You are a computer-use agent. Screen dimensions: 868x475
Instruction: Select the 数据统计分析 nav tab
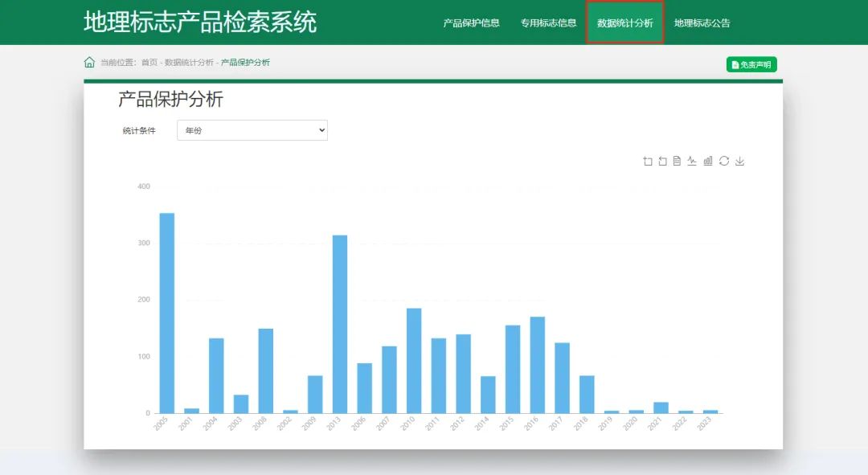coord(625,23)
